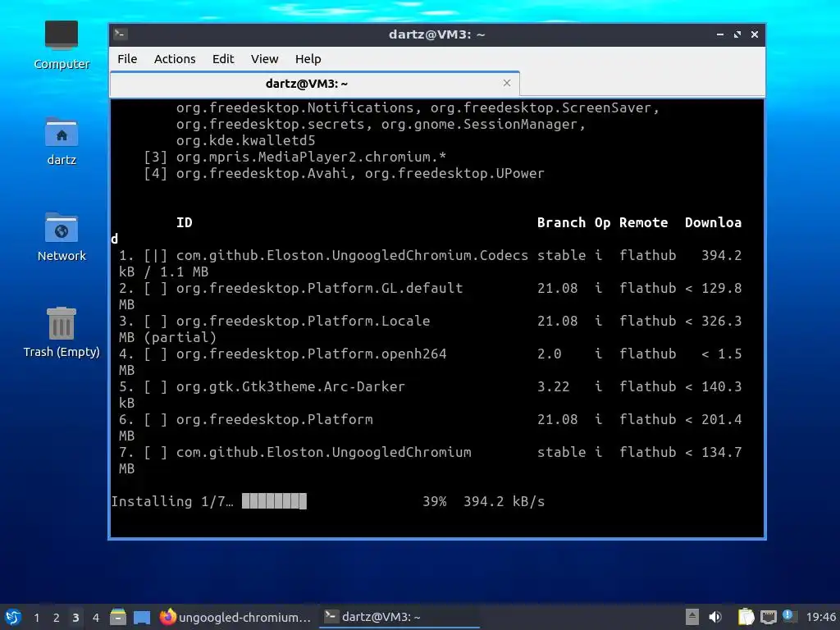Launch the file manager from panel
The width and height of the screenshot is (840, 630).
point(118,617)
